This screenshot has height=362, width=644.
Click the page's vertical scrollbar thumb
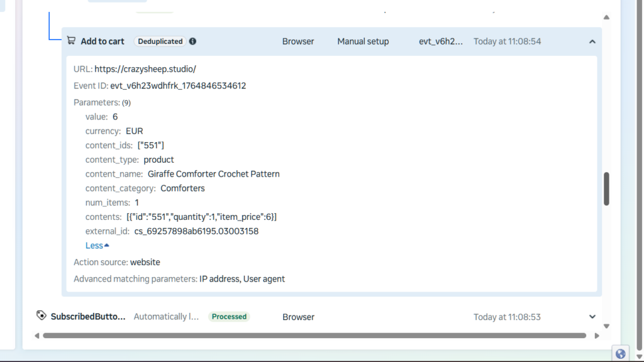(606, 189)
